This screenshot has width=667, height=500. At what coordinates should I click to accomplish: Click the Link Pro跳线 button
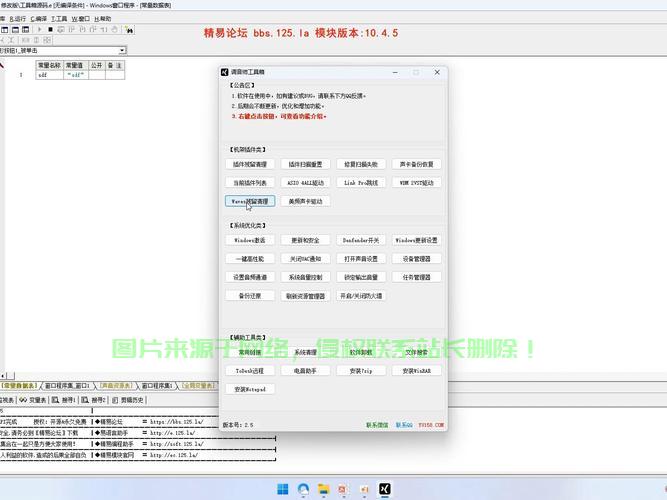pos(361,183)
